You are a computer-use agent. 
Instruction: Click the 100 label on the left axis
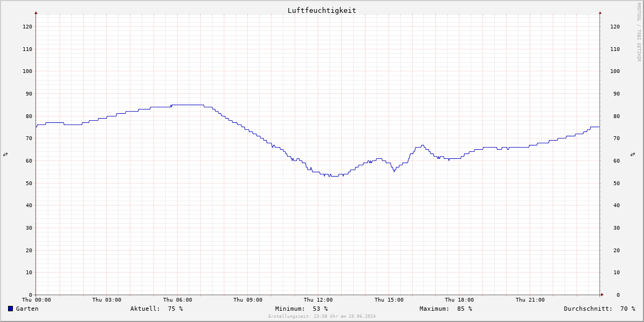[x=27, y=71]
